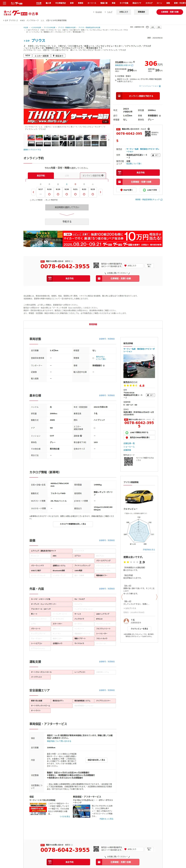Select the 車買取 top menu item

81,3
